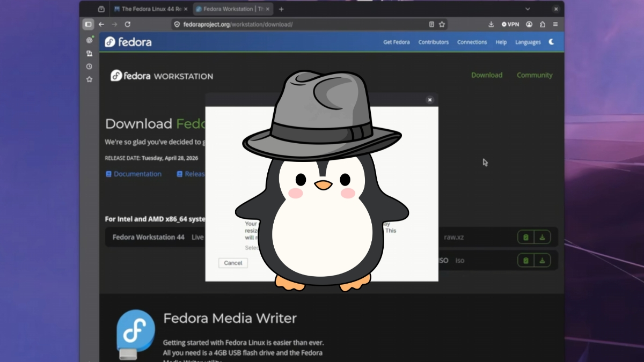Open the green 'Community' link
Screen dimensions: 644x362
coord(535,75)
